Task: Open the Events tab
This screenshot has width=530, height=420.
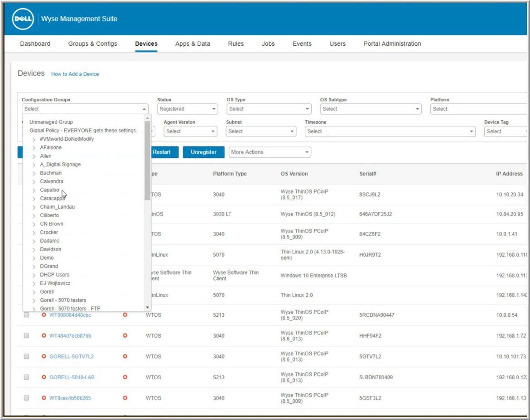Action: coord(302,43)
